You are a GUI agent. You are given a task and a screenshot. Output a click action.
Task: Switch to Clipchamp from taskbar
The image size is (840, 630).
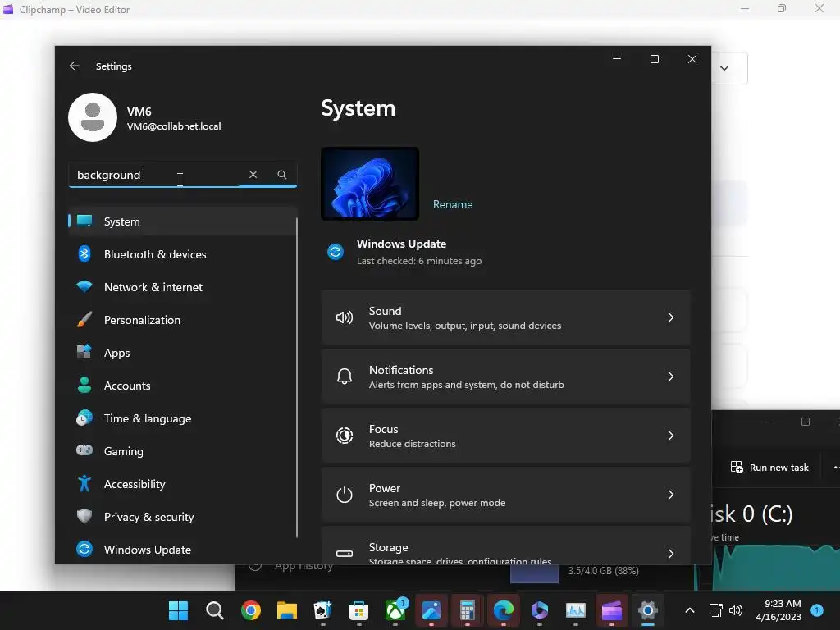[x=612, y=610]
